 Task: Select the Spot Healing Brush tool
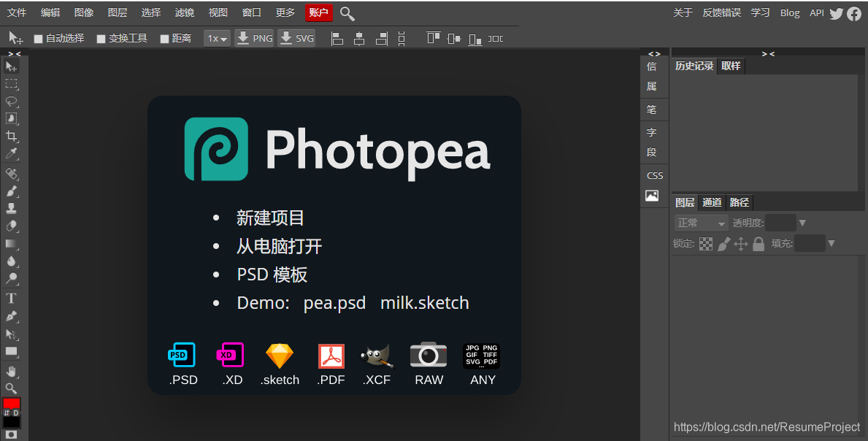click(x=11, y=174)
